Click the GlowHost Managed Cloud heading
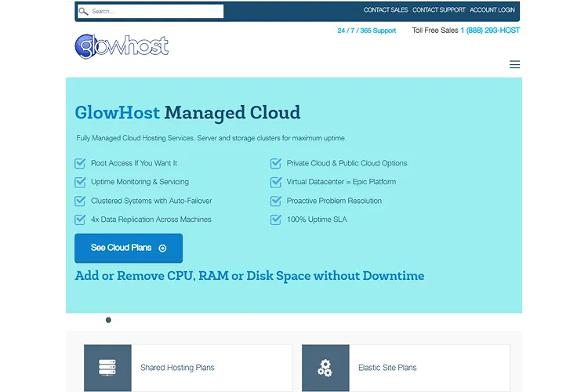Viewport: 588px width, 392px height. 187,113
